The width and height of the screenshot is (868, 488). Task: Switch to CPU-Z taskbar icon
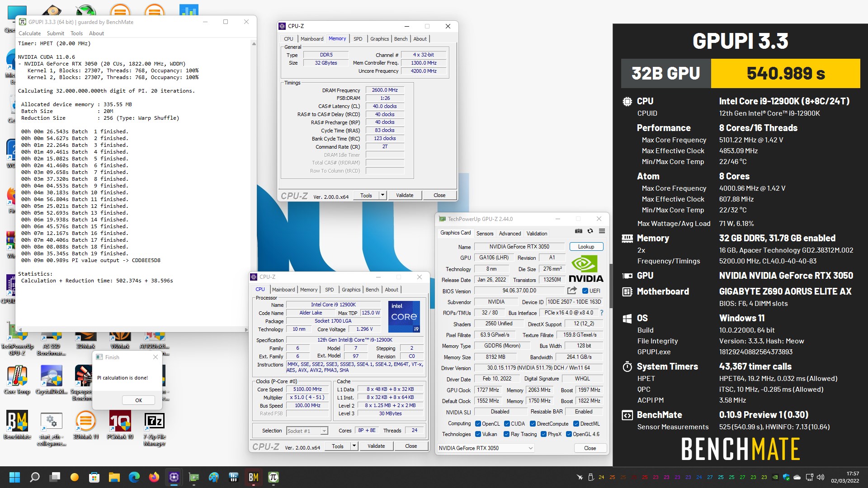(x=174, y=477)
